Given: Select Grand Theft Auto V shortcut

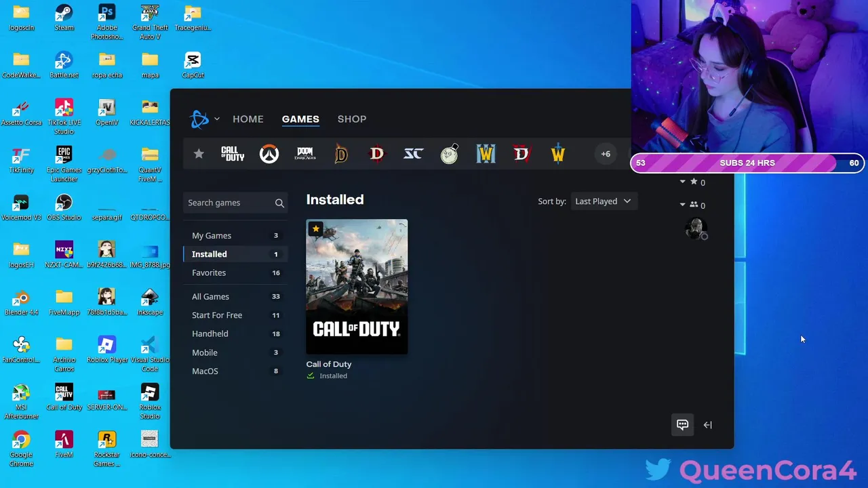Looking at the screenshot, I should pos(150,22).
